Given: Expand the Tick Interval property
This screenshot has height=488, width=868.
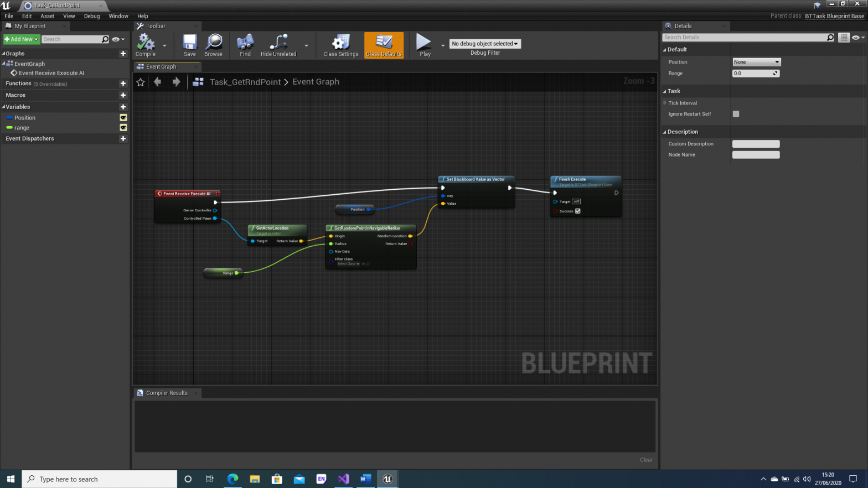Looking at the screenshot, I should click(665, 103).
